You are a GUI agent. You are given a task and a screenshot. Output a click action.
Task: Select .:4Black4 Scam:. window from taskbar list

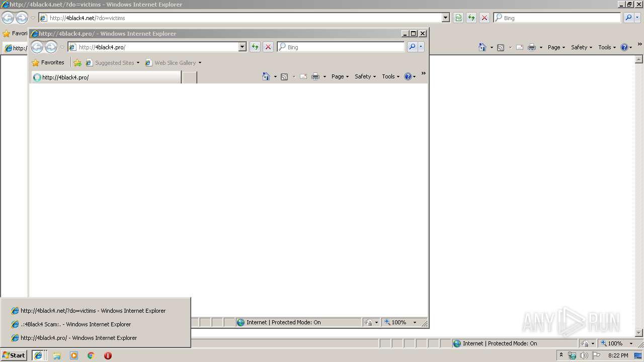(x=95, y=324)
